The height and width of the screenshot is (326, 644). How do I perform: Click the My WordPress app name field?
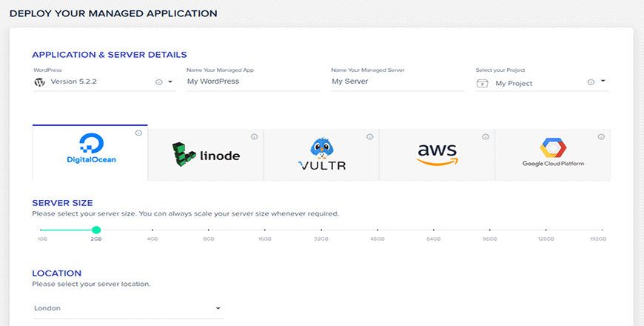pyautogui.click(x=253, y=81)
